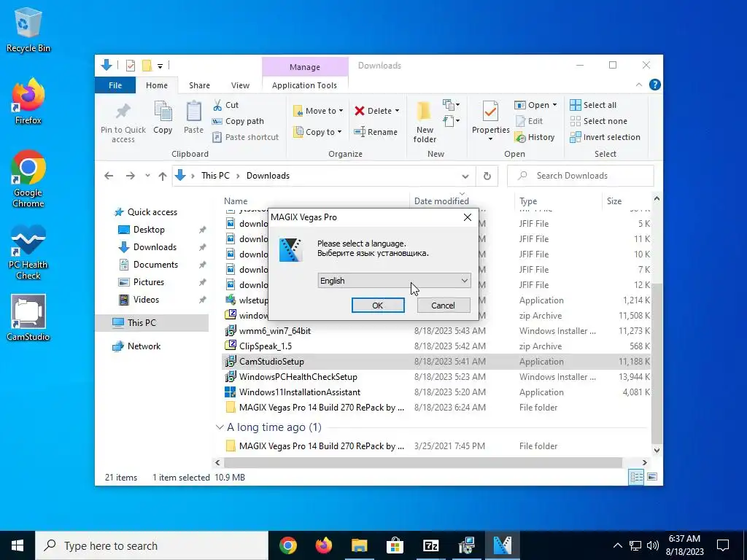Open the Windows Start button
The image size is (747, 560).
pos(18,545)
